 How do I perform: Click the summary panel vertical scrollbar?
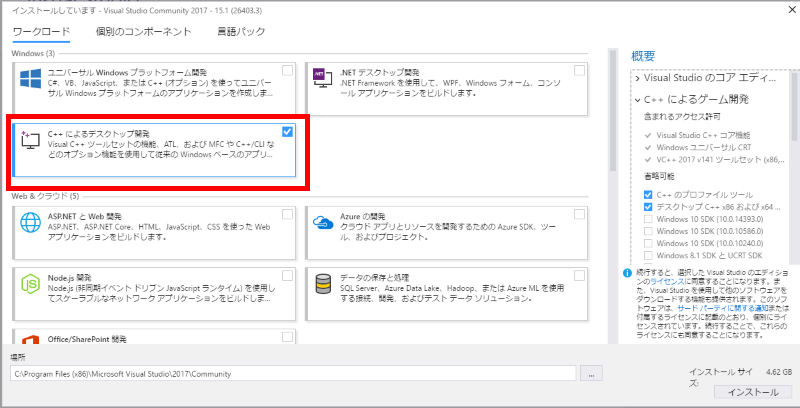[795, 106]
